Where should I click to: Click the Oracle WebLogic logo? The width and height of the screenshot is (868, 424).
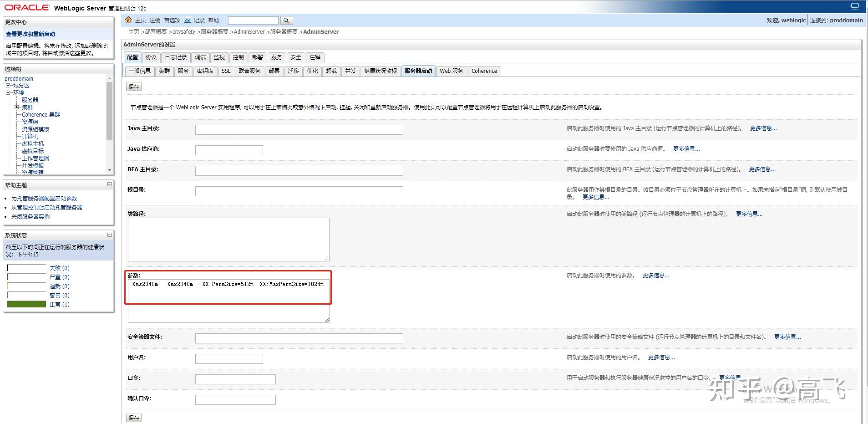pyautogui.click(x=26, y=7)
